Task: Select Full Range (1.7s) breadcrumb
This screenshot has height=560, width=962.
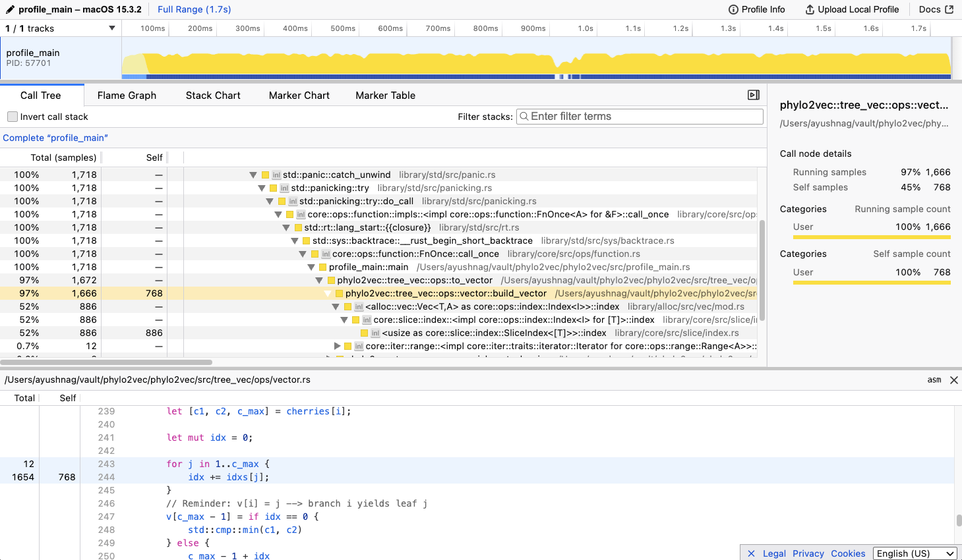Action: pos(195,9)
